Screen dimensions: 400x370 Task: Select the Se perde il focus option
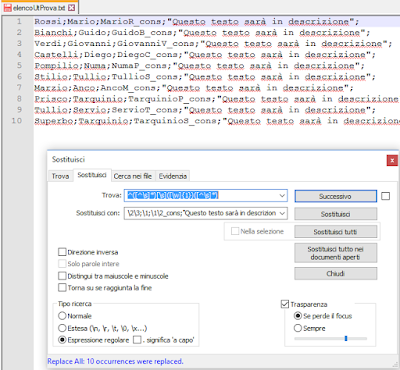click(x=298, y=316)
